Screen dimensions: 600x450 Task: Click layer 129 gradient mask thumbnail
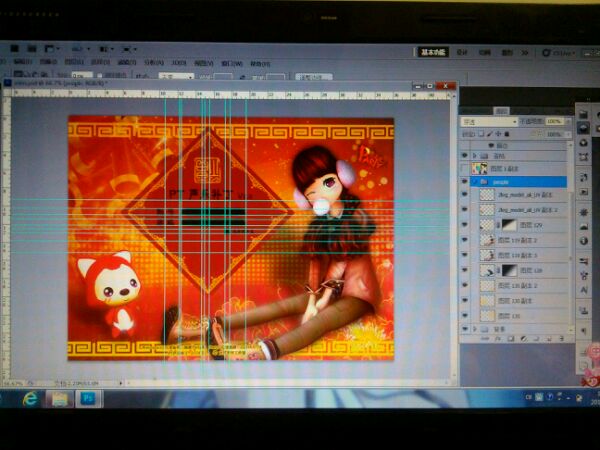[x=509, y=225]
